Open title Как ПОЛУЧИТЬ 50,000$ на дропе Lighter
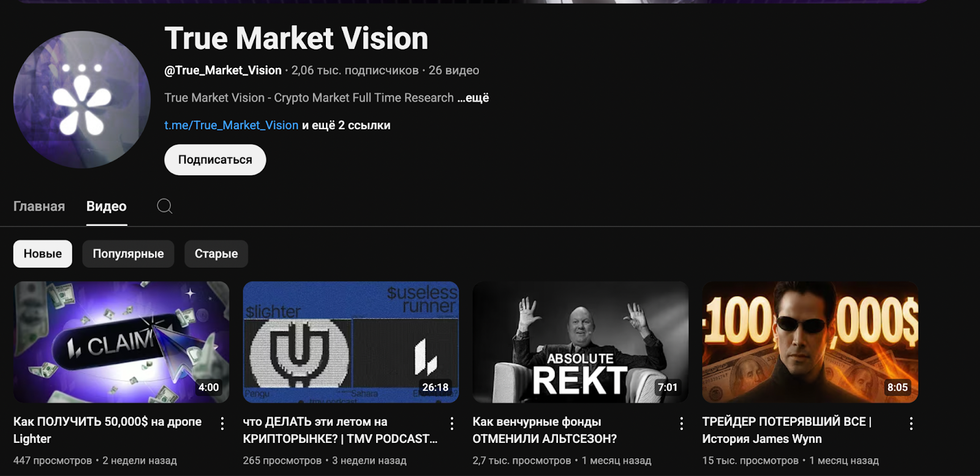 108,430
